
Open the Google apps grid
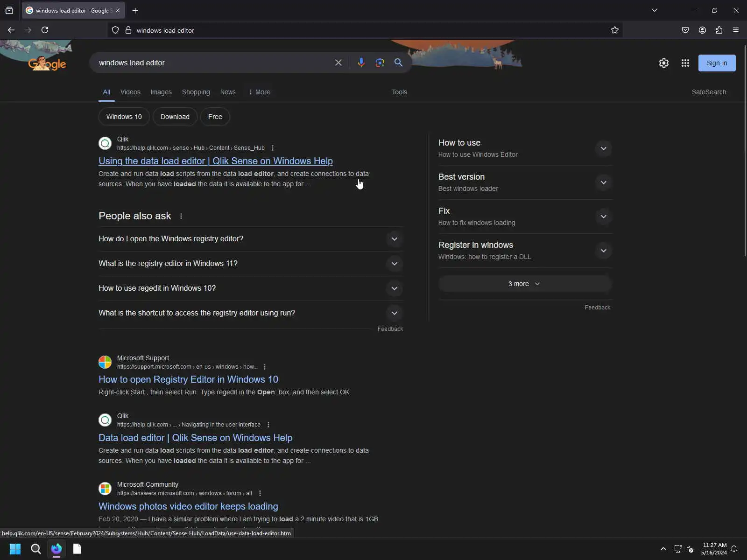[x=685, y=63]
